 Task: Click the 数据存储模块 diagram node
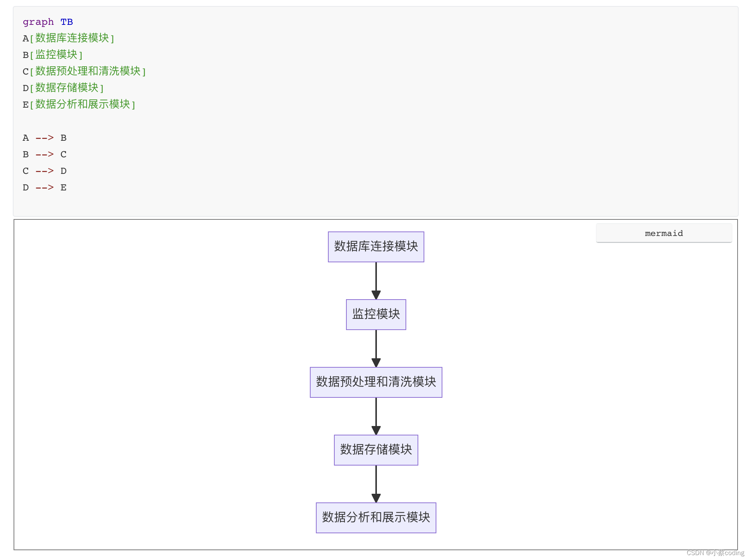[x=376, y=450]
